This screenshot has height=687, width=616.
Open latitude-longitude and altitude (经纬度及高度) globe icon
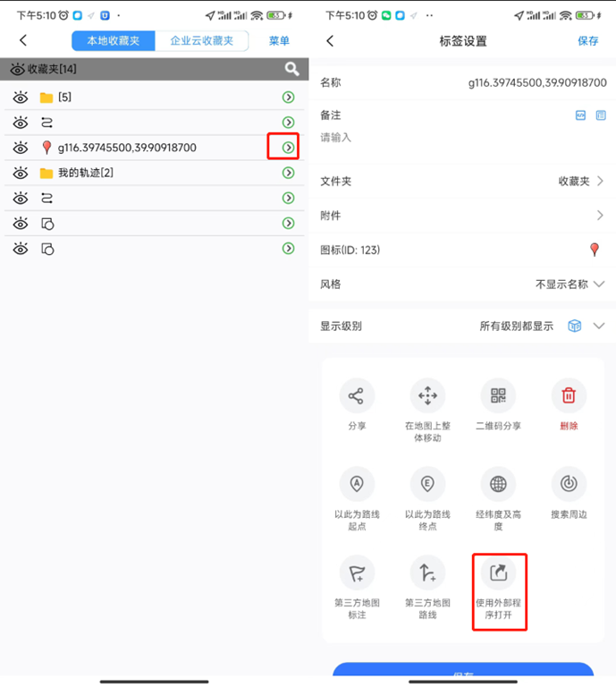(x=498, y=484)
